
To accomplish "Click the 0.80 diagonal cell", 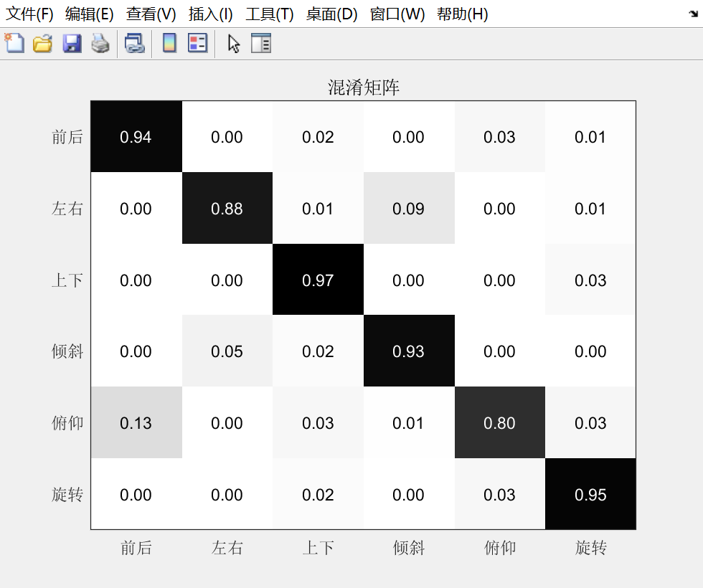I will 500,422.
